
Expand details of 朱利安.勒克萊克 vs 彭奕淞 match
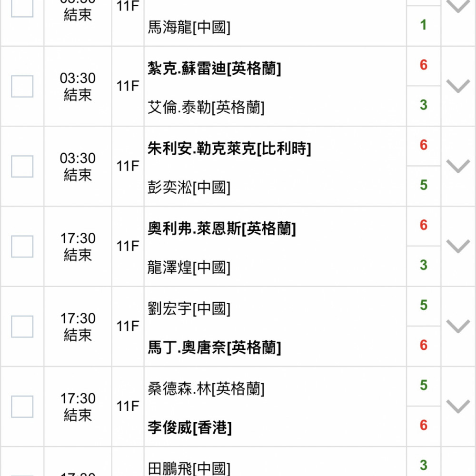(x=458, y=166)
